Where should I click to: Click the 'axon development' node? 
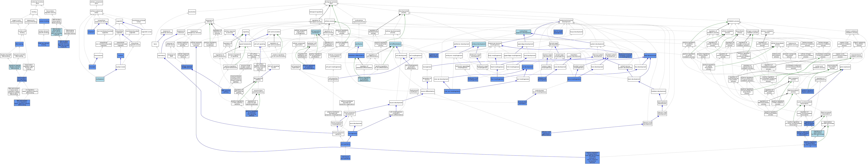point(355,123)
